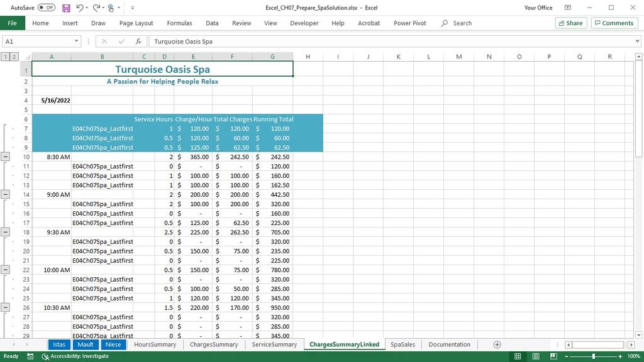
Task: Select the Niese sheet tab
Action: pos(113,344)
